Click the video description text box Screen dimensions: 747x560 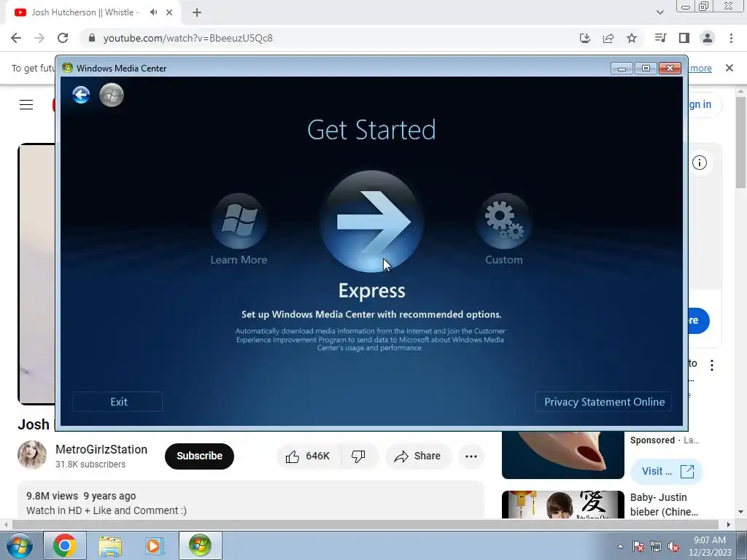coord(251,500)
